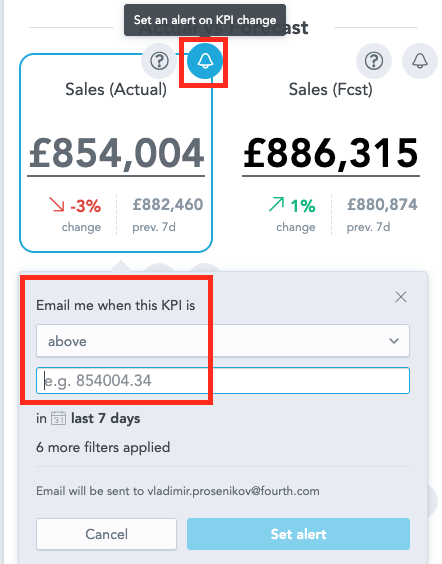Click the blue alert bell on Sales (Actual)
The height and width of the screenshot is (564, 442).
(205, 61)
